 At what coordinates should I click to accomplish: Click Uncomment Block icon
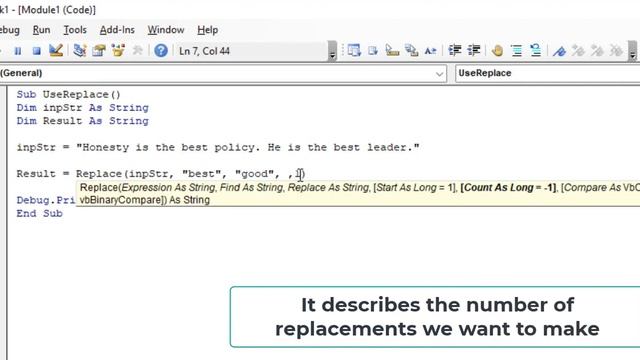[x=536, y=50]
